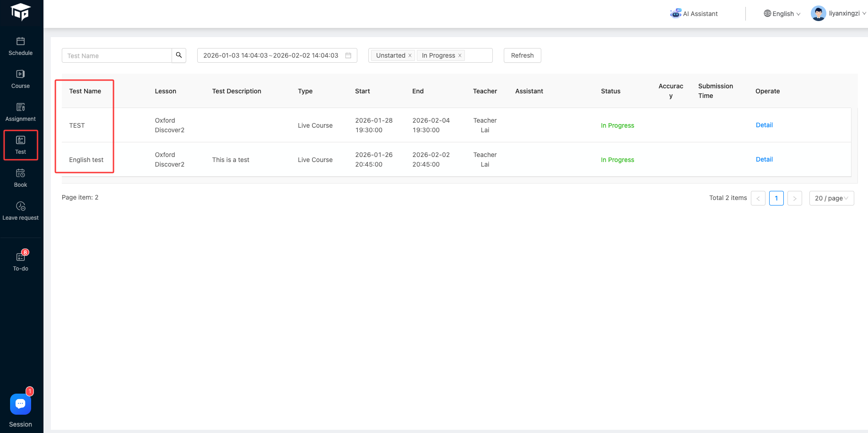Open the liyanxingzi user menu

(x=838, y=13)
